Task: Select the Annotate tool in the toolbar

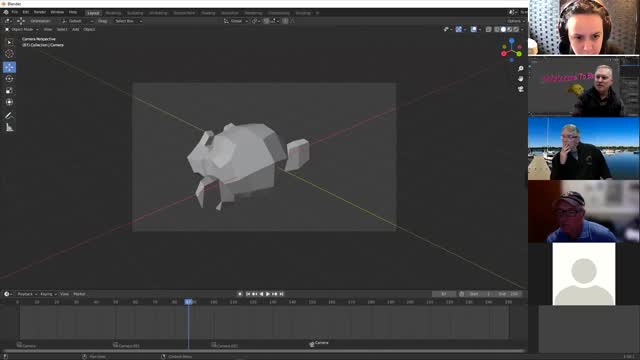Action: coord(9,116)
